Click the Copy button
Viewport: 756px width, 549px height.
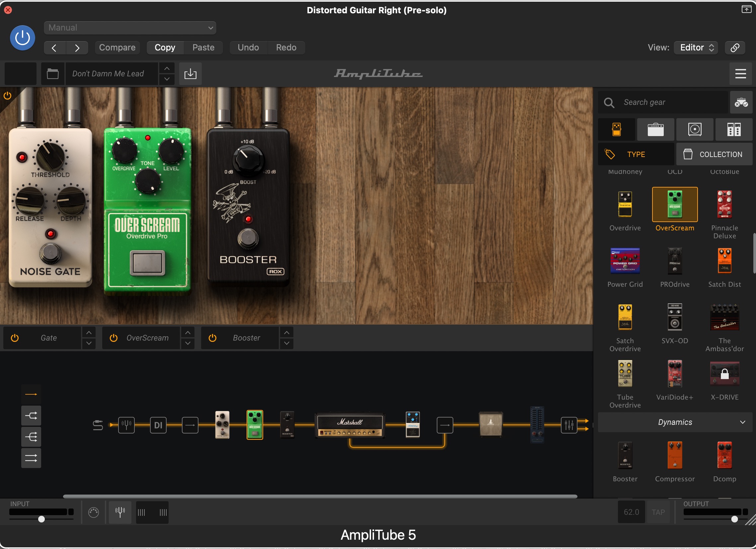coord(165,47)
